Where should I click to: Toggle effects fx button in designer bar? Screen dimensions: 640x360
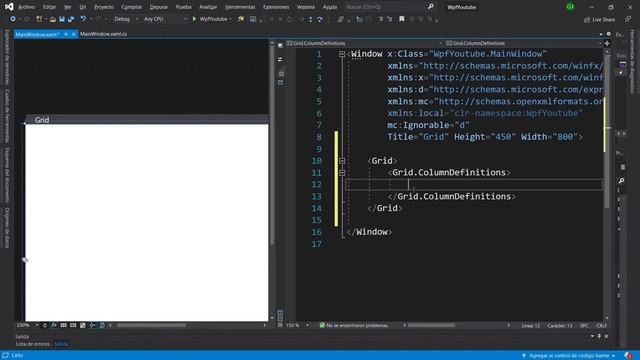point(53,325)
